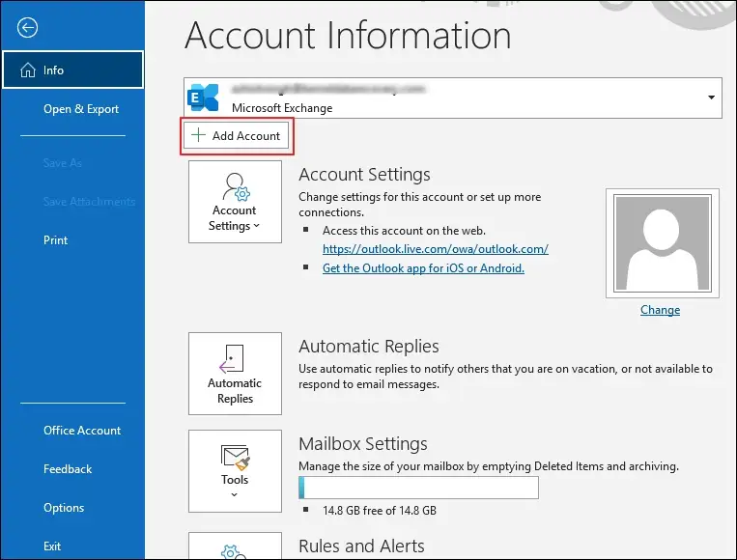Screen dimensions: 737x560
Task: Click the Rules and Alerts heading
Action: point(361,546)
